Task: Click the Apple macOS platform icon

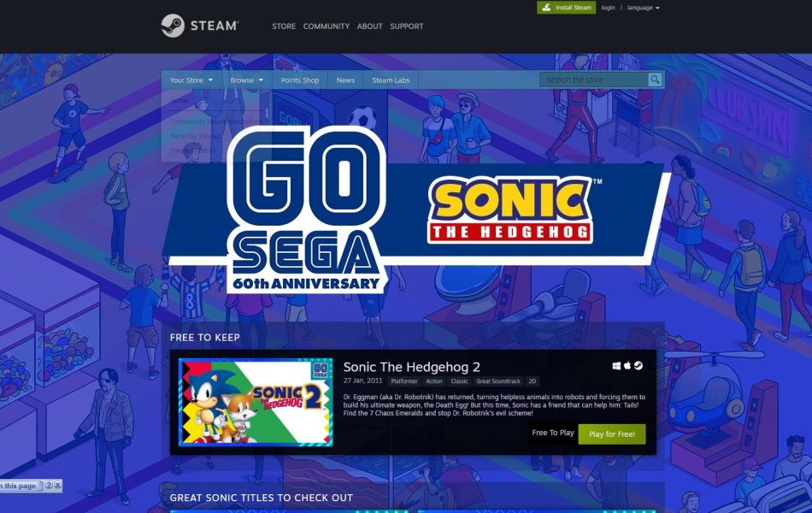Action: (627, 365)
